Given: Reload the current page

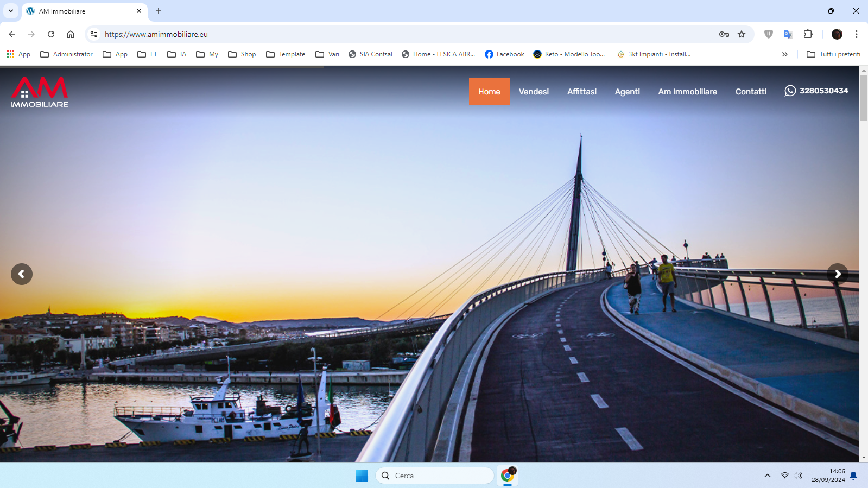Looking at the screenshot, I should (51, 34).
